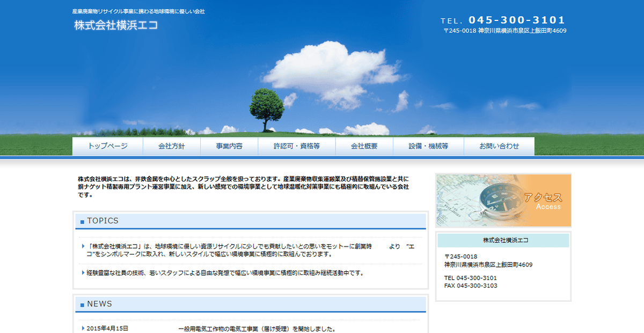Screen dimensions: 644x333
Task: Click the FAX 045-300-3103 line in the sidebar
Action: pyautogui.click(x=470, y=286)
